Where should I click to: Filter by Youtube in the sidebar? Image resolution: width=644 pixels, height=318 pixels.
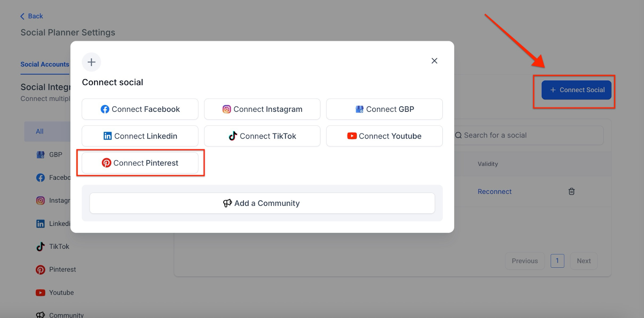pyautogui.click(x=61, y=293)
